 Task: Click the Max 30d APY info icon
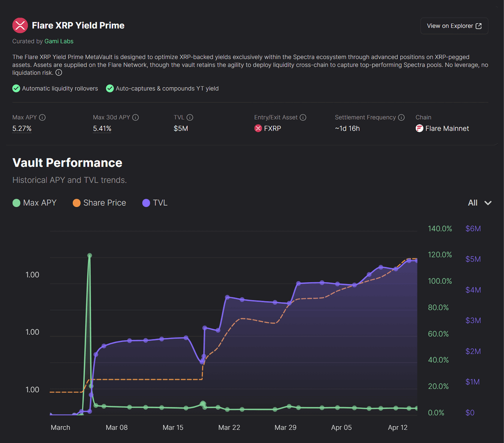coord(135,118)
